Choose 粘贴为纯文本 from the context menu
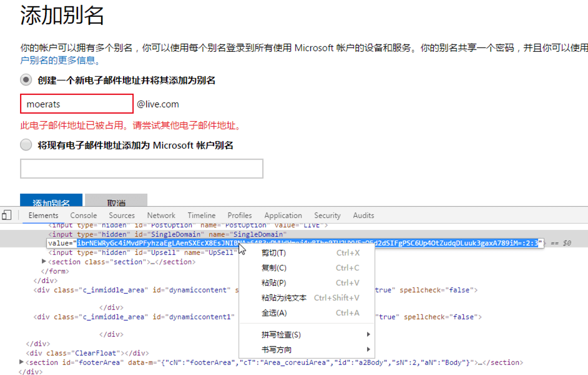The height and width of the screenshot is (375, 588). pyautogui.click(x=306, y=298)
